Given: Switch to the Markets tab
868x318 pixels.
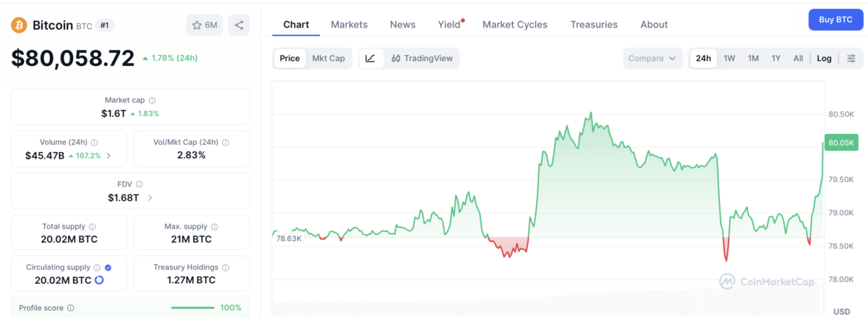Looking at the screenshot, I should [349, 25].
